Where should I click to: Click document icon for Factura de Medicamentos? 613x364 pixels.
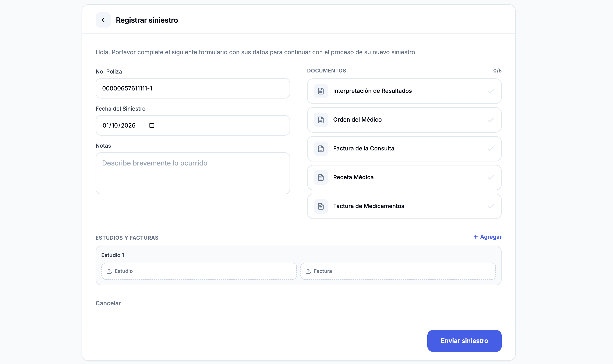point(321,206)
